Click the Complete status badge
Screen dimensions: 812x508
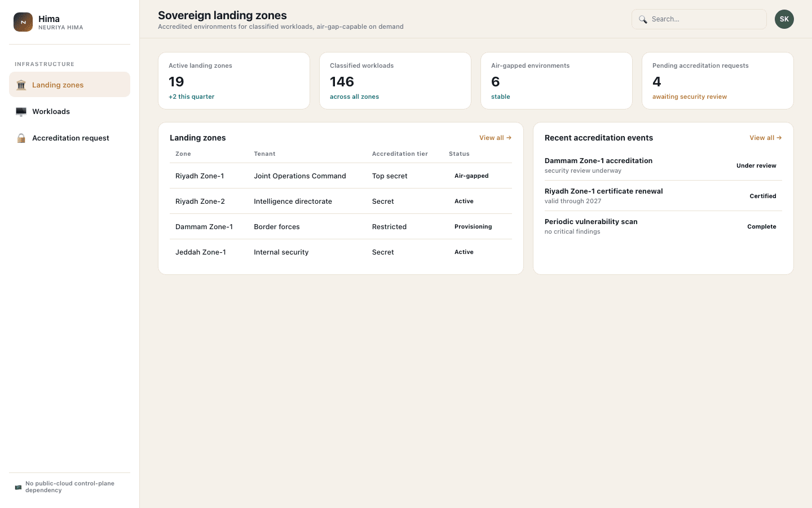click(x=762, y=227)
